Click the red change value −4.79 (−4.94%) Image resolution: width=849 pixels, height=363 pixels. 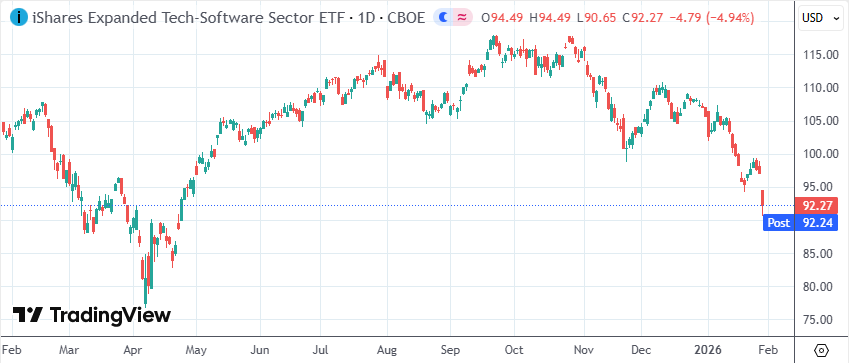coord(712,18)
